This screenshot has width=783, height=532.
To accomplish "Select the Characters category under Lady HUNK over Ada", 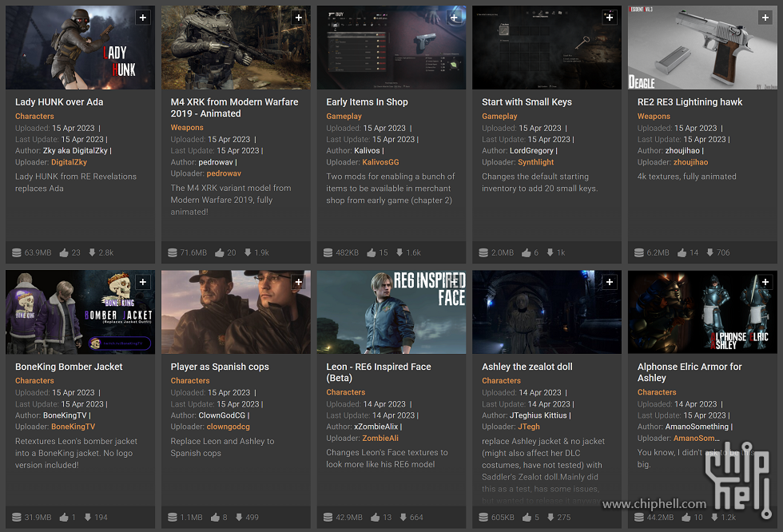I will 34,117.
